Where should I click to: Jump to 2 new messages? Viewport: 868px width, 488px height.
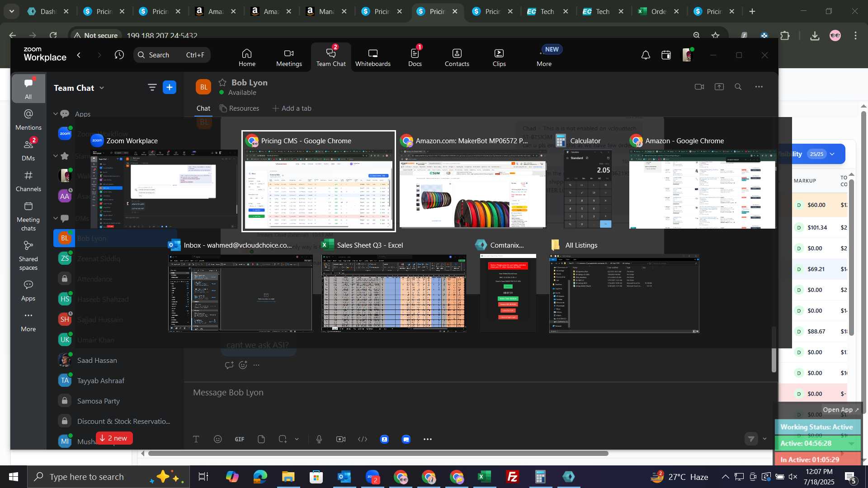(114, 438)
